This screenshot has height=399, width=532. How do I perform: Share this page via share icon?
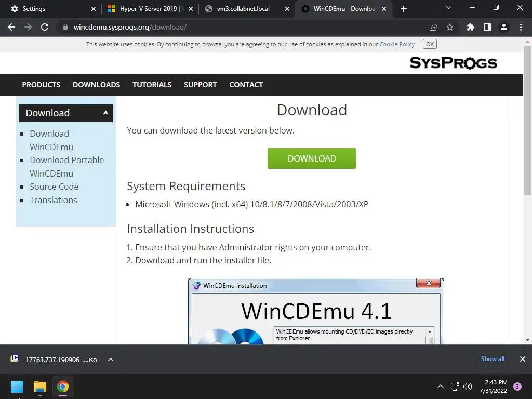[x=433, y=27]
